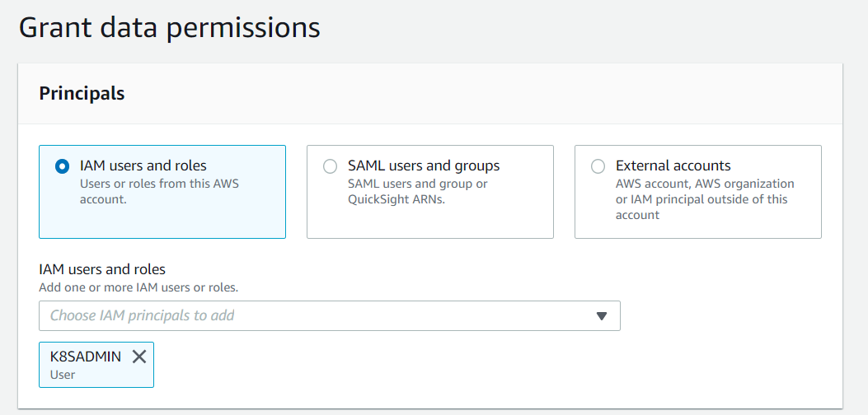This screenshot has width=868, height=415.
Task: Click the Add one or more IAM users hint
Action: (138, 287)
